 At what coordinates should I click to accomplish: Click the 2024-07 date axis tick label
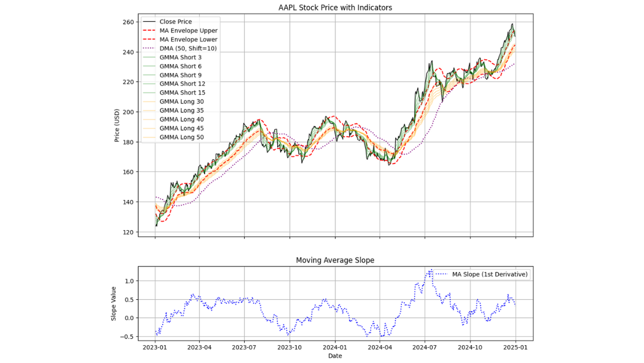click(x=425, y=347)
